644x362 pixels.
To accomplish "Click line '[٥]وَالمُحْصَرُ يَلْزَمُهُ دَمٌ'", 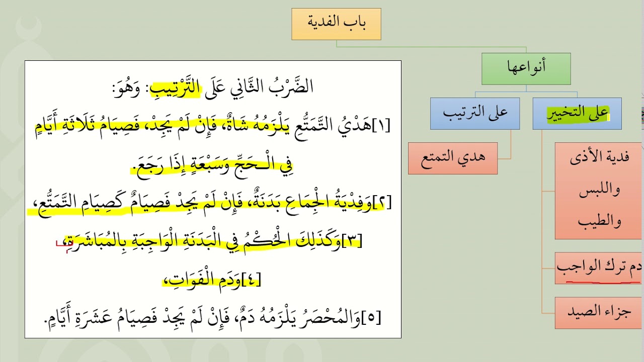I will pos(213,318).
